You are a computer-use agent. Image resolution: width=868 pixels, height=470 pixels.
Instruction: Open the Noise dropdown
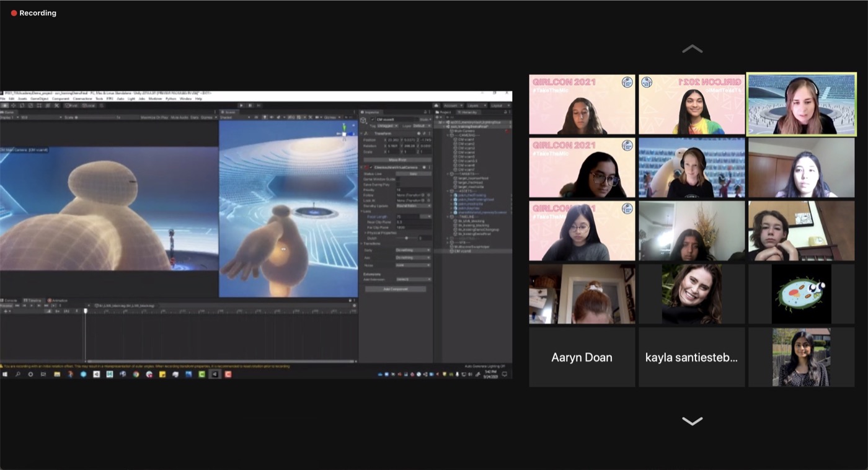point(413,265)
